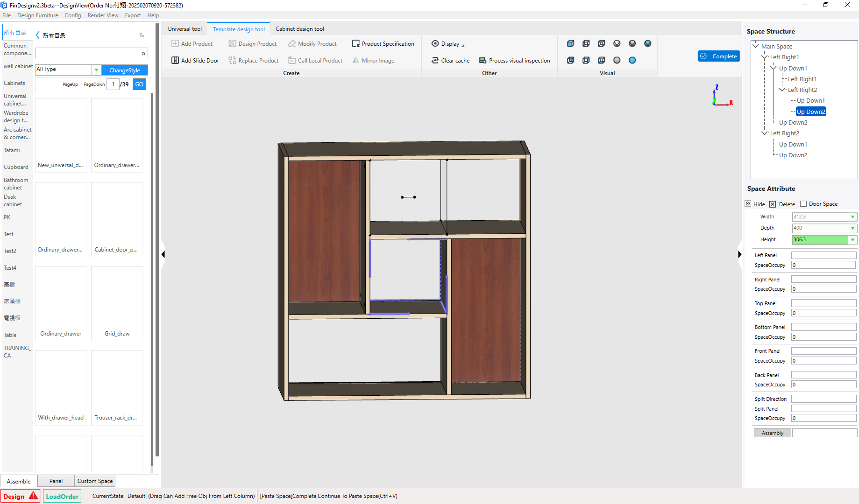Run Process visual inspection
859x504 pixels.
[515, 60]
